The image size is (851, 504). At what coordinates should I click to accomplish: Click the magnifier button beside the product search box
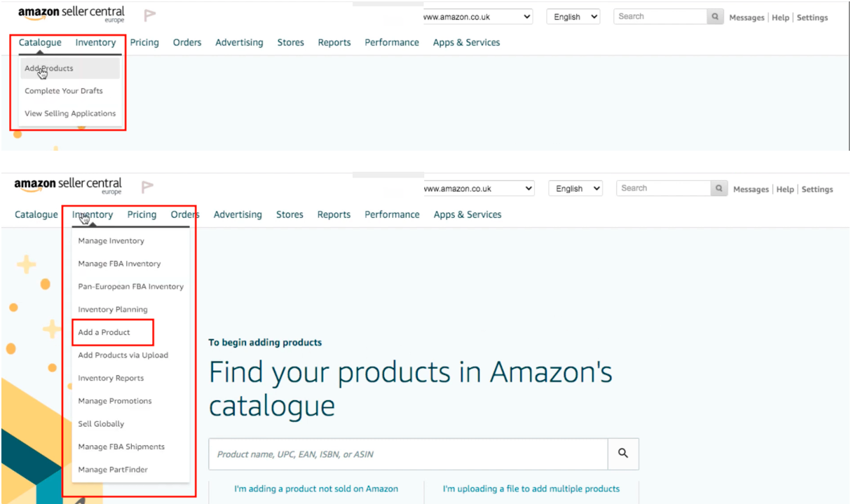[622, 454]
